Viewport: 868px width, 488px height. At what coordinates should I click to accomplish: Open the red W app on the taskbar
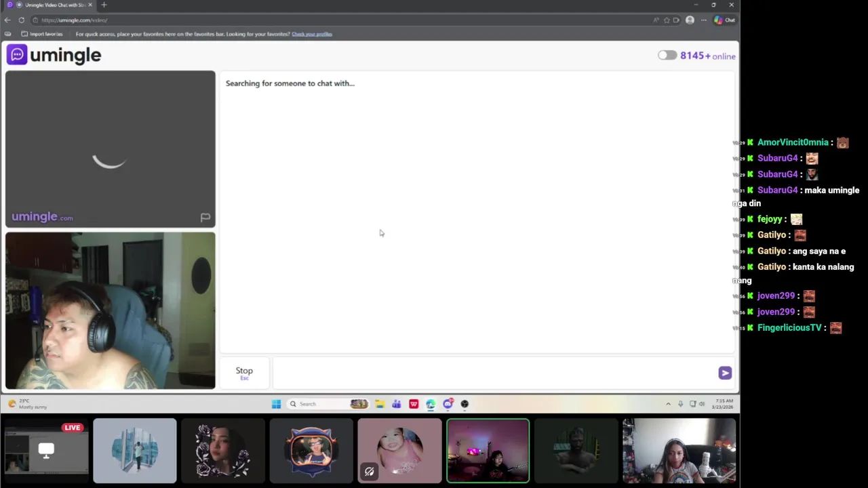pos(414,404)
